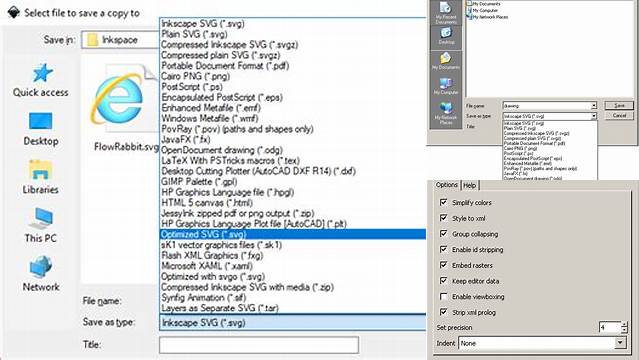
Task: Open the Network places icon
Action: [x=41, y=267]
